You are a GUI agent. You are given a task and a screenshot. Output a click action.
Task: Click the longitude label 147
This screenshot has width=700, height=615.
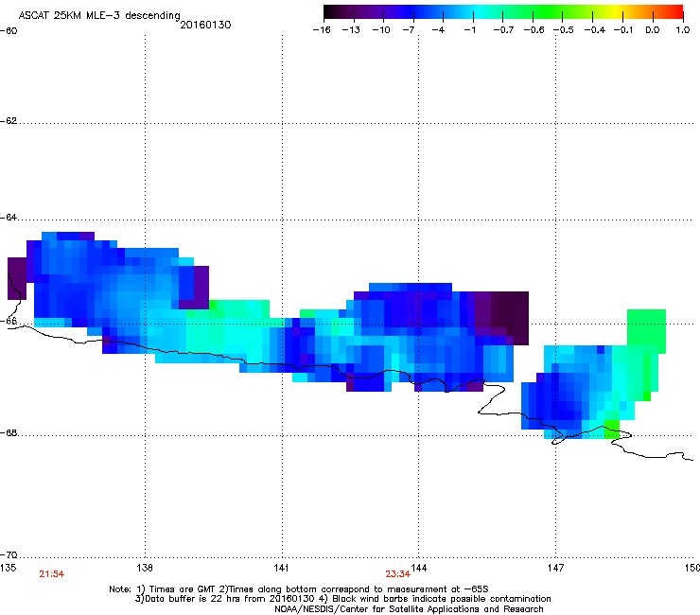pos(556,568)
